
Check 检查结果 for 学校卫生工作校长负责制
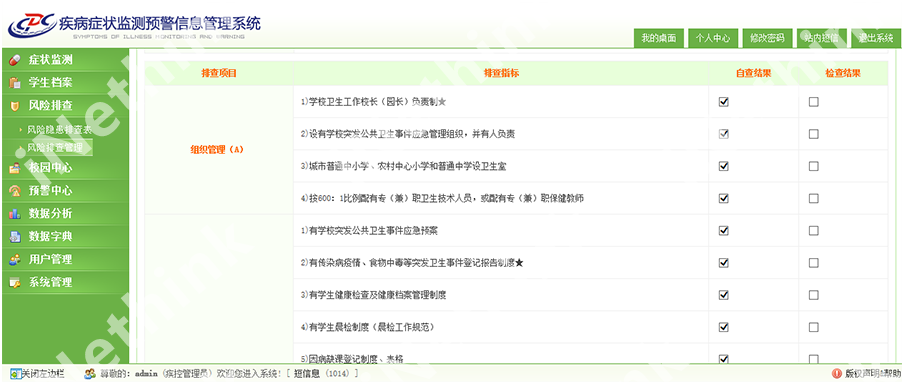(x=813, y=102)
